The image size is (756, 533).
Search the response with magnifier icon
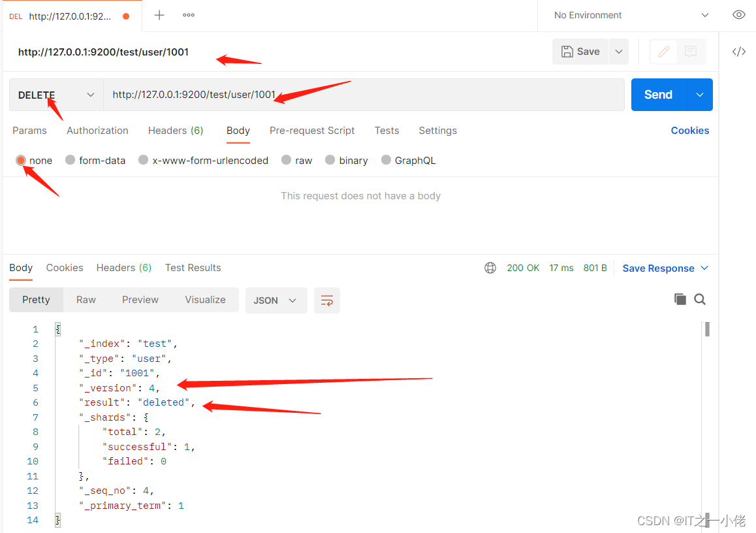tap(700, 300)
